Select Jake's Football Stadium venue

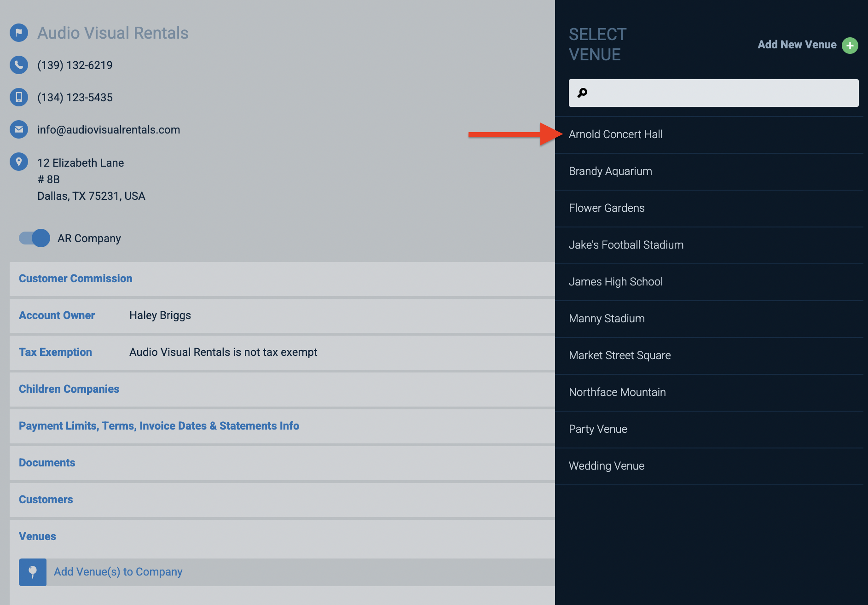(709, 245)
